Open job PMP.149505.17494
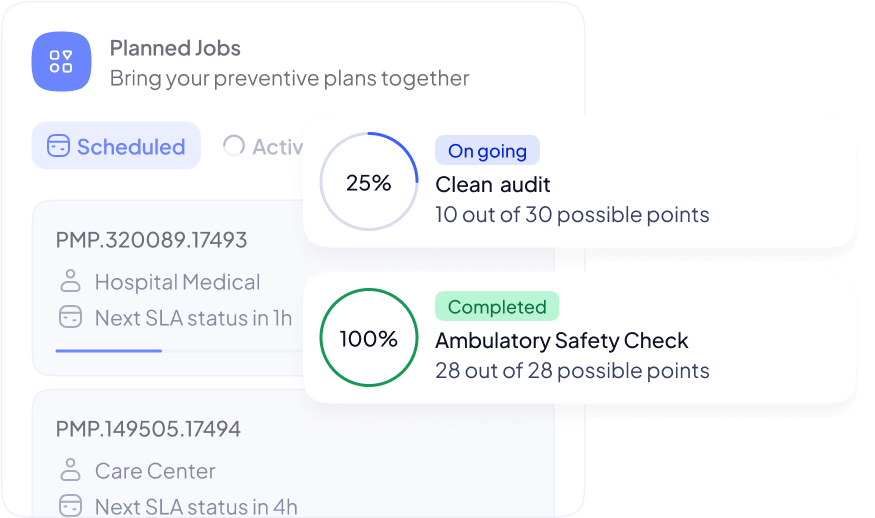875x518 pixels. click(148, 429)
